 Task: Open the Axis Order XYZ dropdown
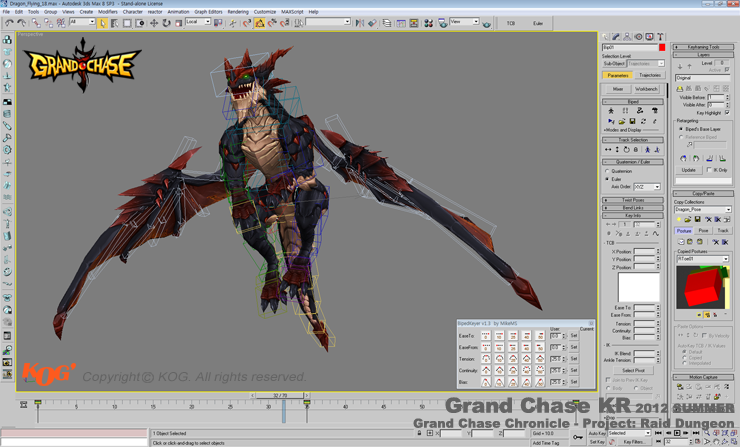coord(646,187)
